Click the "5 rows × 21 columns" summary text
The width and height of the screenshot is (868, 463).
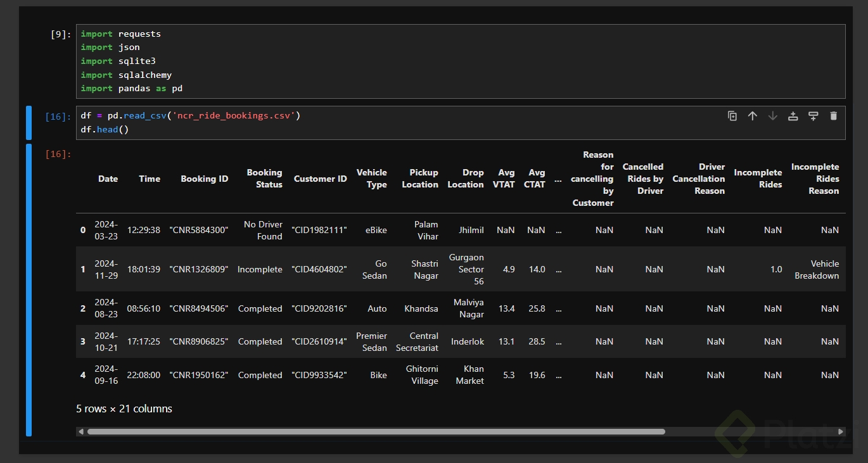(x=124, y=409)
